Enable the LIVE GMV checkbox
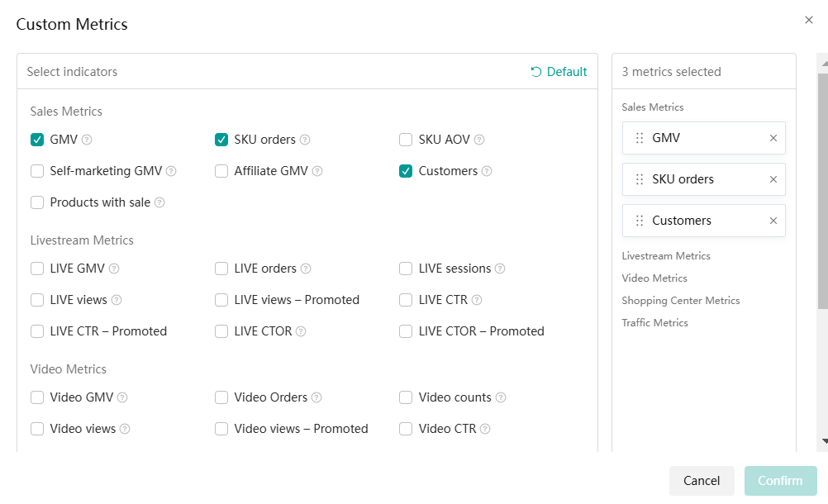This screenshot has width=828, height=504. point(37,269)
